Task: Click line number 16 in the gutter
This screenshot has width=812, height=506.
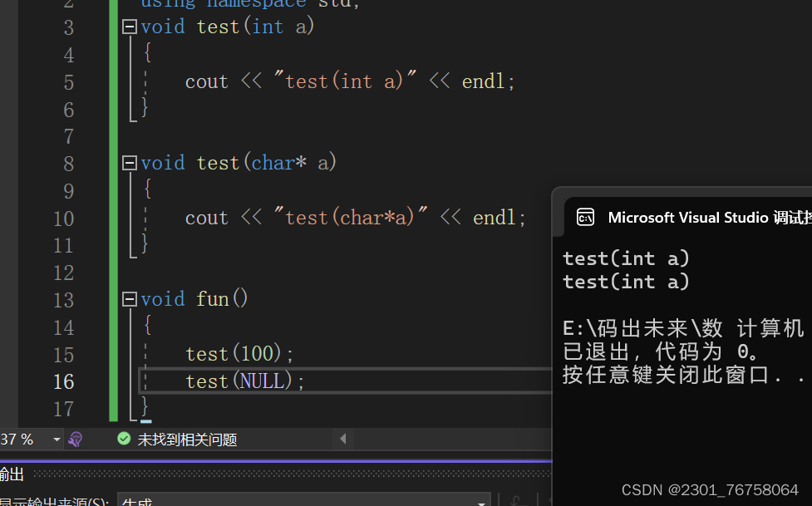Action: (x=64, y=382)
